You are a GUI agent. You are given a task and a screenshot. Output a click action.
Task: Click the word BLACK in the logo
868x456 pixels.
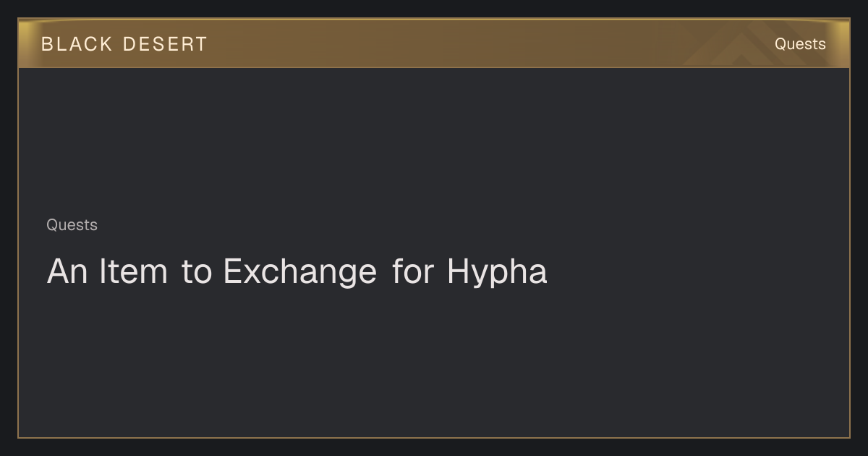pos(77,44)
